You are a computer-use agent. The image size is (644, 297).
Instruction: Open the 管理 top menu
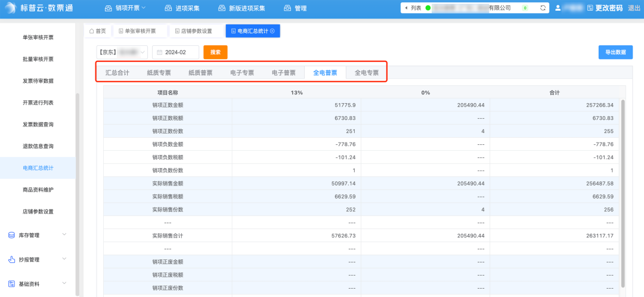point(295,8)
